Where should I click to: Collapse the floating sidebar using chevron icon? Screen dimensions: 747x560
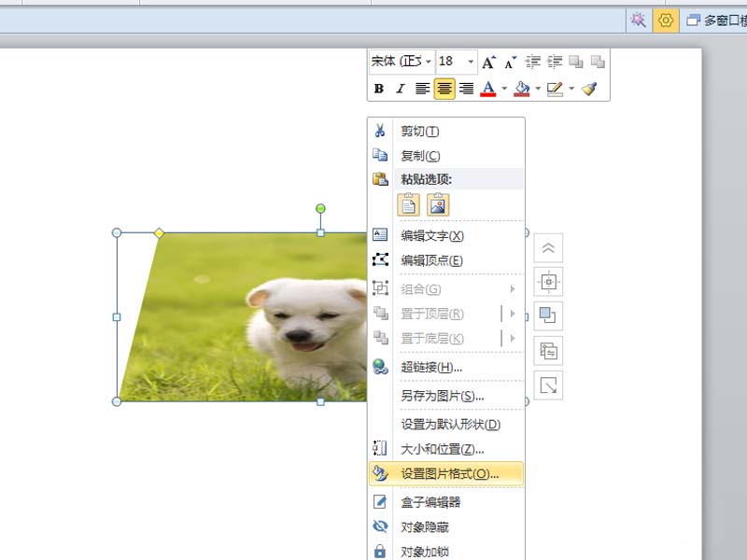point(549,247)
